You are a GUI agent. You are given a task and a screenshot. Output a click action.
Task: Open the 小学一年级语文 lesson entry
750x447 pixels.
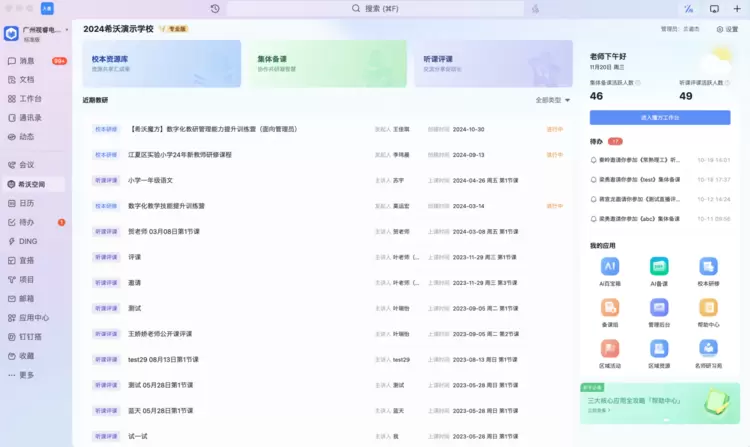click(150, 180)
